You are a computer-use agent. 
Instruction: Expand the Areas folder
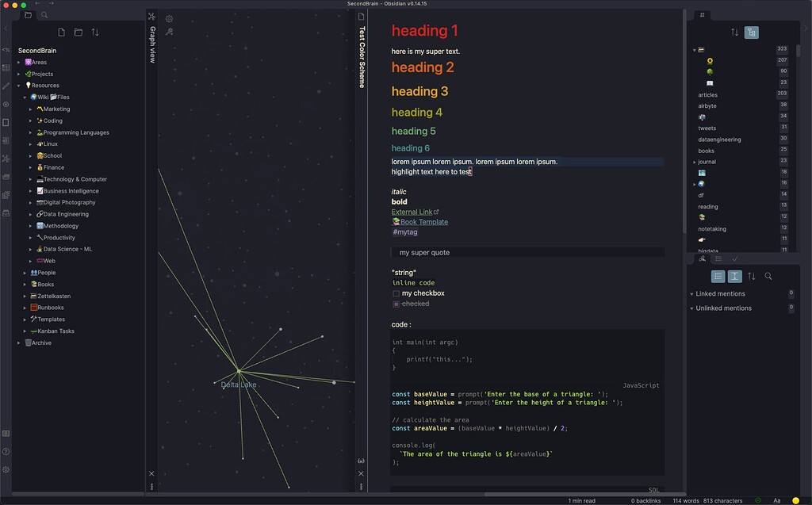[19, 62]
